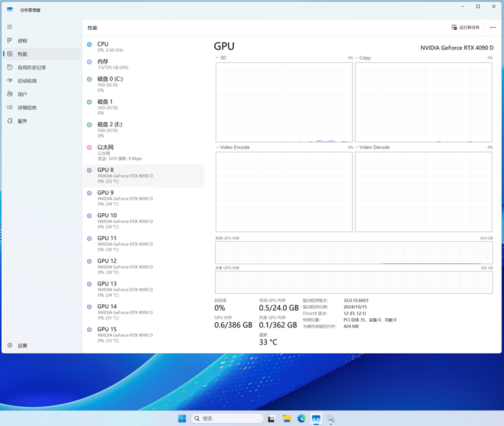Minimize the Task Manager window
Screen dimensions: 504x426
pyautogui.click(x=463, y=6)
